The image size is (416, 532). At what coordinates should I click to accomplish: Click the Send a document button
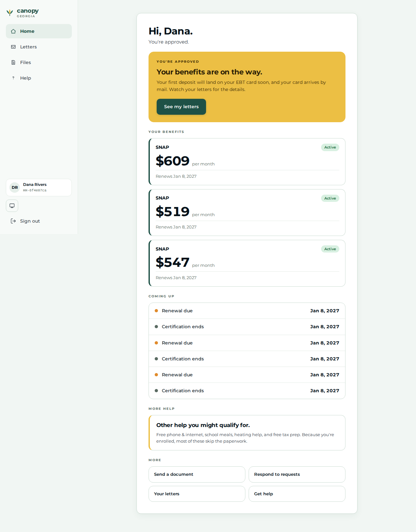pyautogui.click(x=197, y=474)
